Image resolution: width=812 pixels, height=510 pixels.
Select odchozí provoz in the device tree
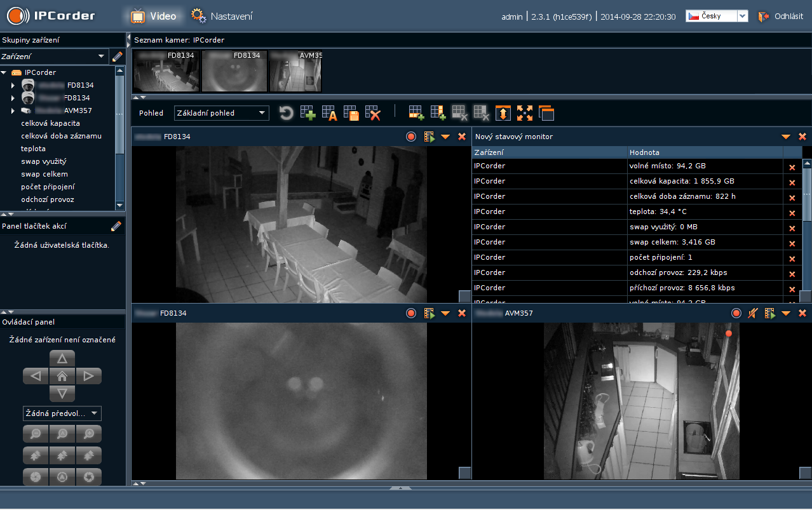point(48,199)
